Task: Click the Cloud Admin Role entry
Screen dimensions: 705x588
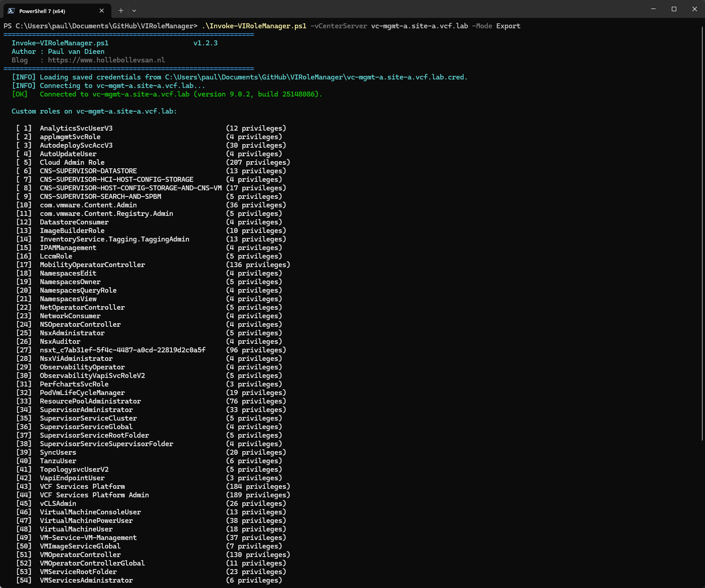Action: [72, 162]
